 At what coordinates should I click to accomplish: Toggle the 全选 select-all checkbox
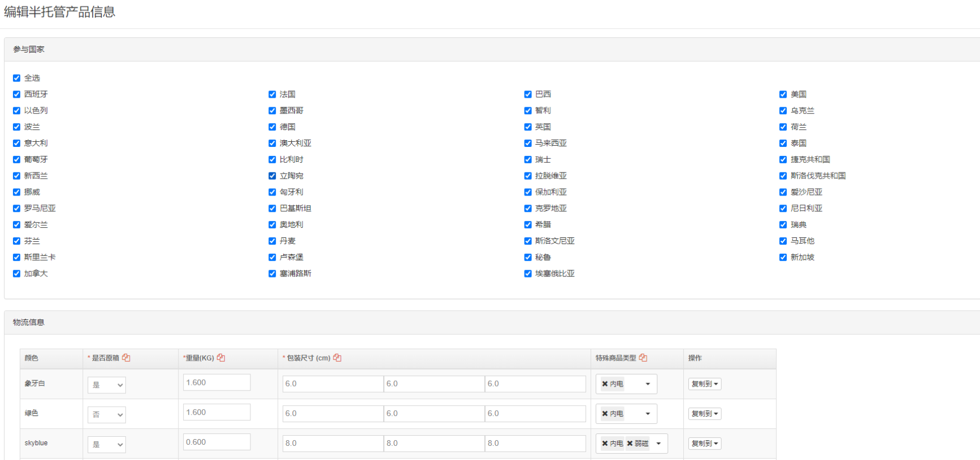coord(16,78)
